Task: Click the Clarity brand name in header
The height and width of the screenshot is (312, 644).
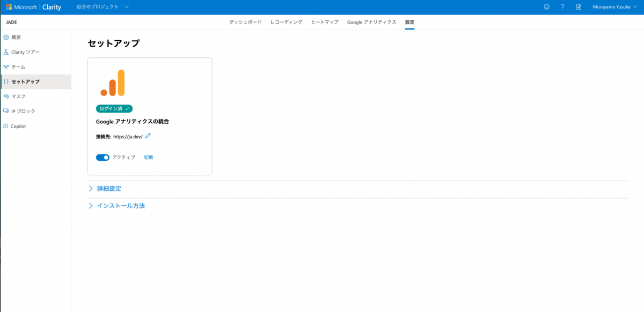Action: tap(52, 7)
